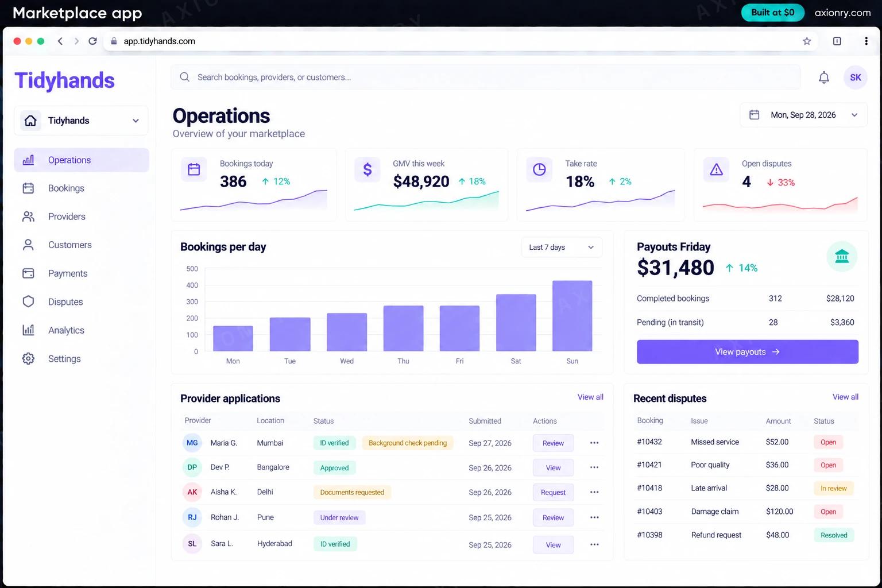882x588 pixels.
Task: Click the Payouts bank icon
Action: (842, 256)
